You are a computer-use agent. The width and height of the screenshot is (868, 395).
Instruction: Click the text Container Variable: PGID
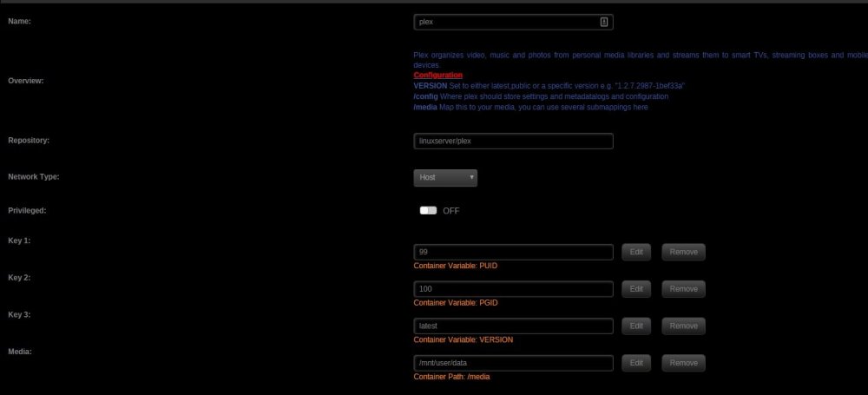click(455, 303)
